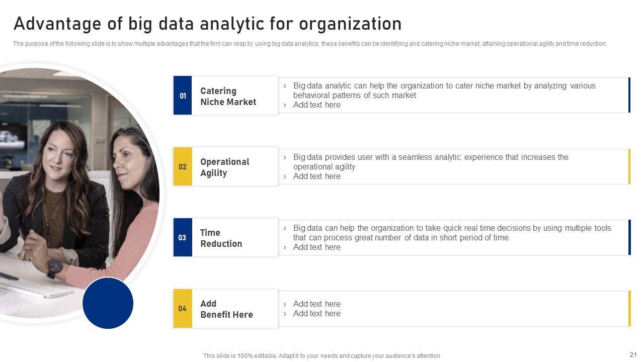Click the quick real time decisions bullet

451,233
